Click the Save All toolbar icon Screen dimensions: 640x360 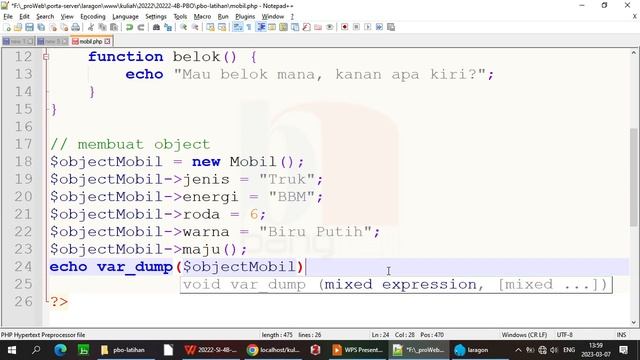[x=41, y=27]
